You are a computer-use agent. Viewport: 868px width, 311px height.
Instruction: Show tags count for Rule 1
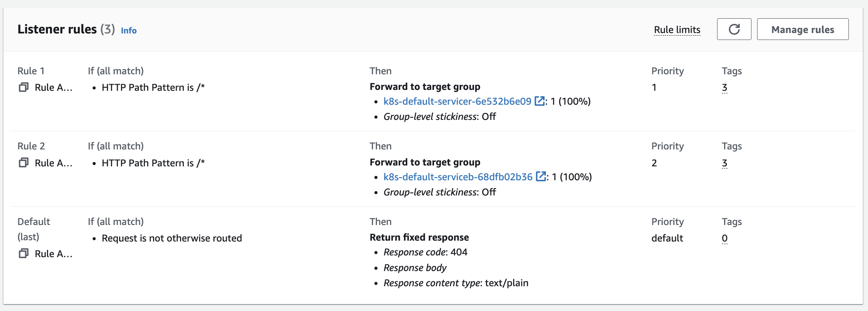tap(724, 87)
